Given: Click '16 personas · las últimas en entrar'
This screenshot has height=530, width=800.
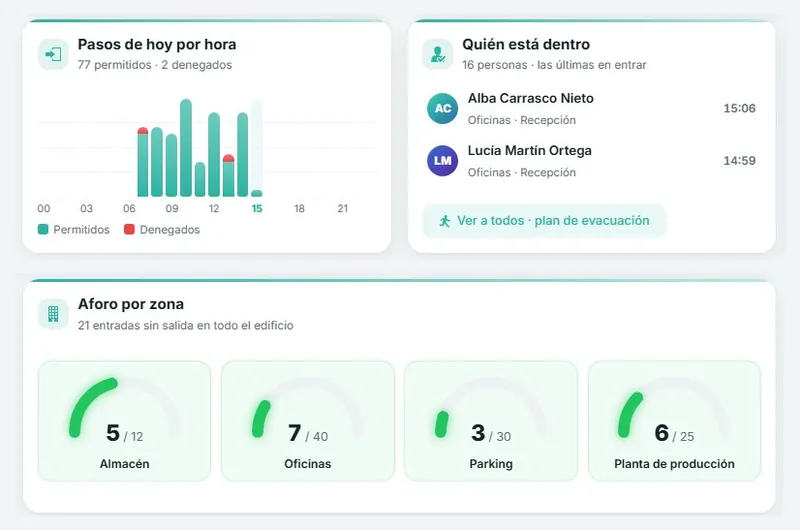Looking at the screenshot, I should (x=554, y=65).
